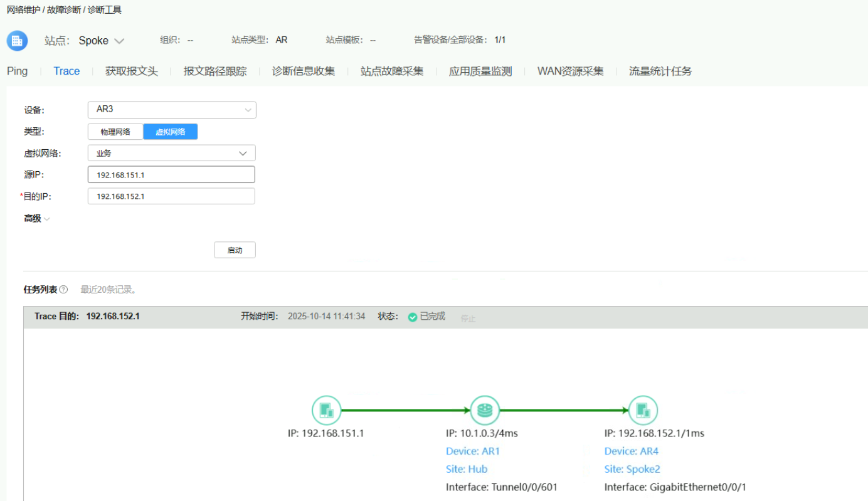Click the 目的IP input field
This screenshot has height=501, width=868.
pyautogui.click(x=172, y=196)
